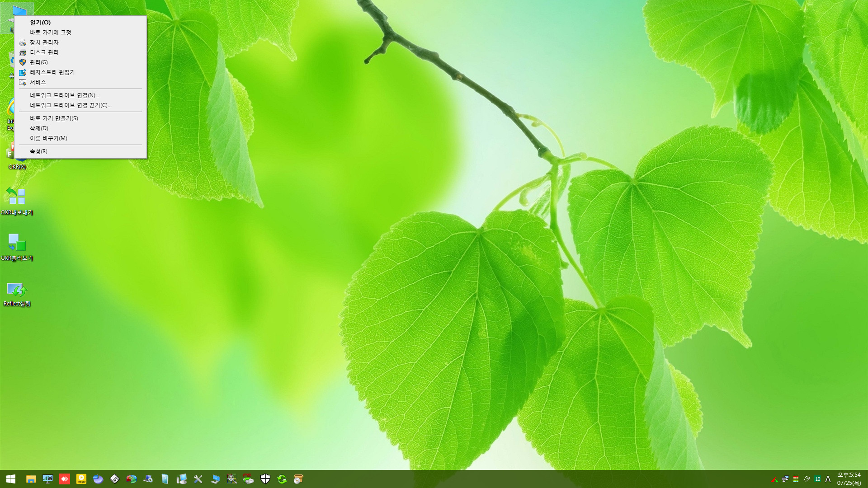
Task: Click the pen input tray icon
Action: [807, 479]
